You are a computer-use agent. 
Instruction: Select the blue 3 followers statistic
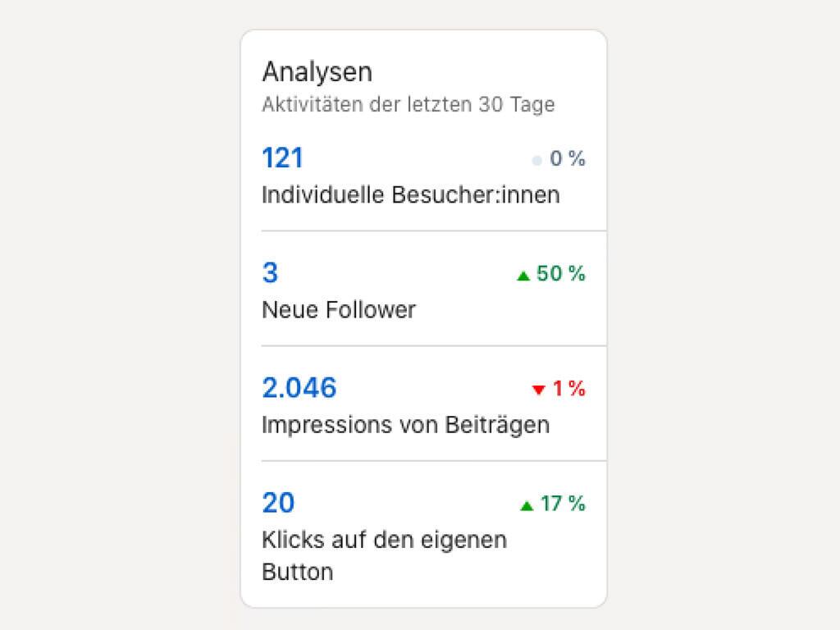(x=271, y=273)
